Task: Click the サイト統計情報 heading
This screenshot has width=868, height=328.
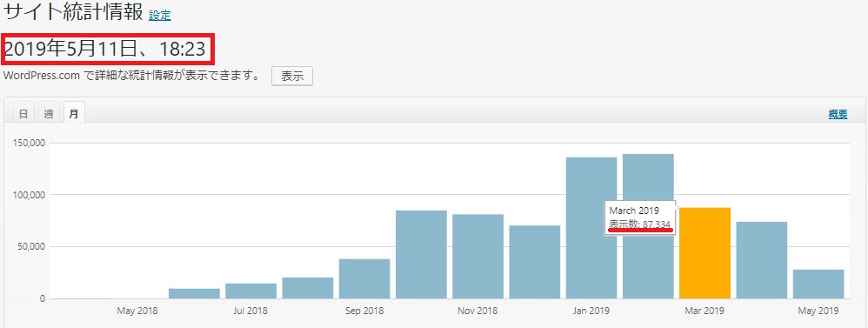Action: [74, 12]
